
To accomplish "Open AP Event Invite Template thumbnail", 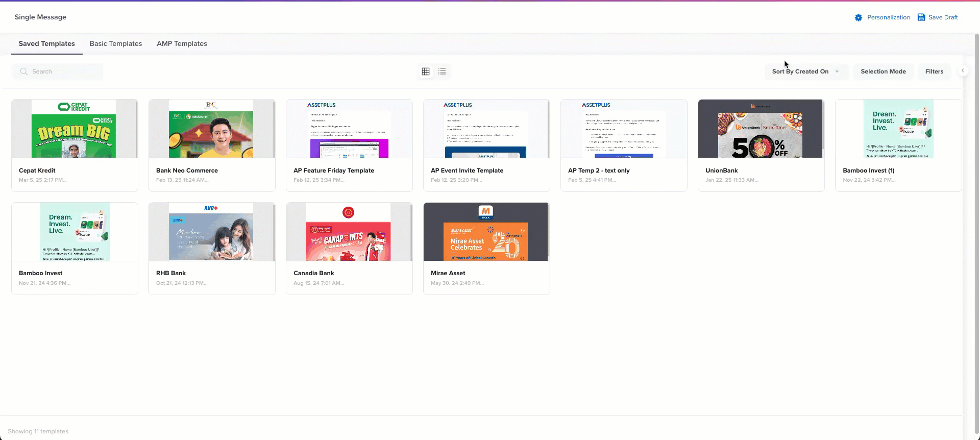I will 486,129.
